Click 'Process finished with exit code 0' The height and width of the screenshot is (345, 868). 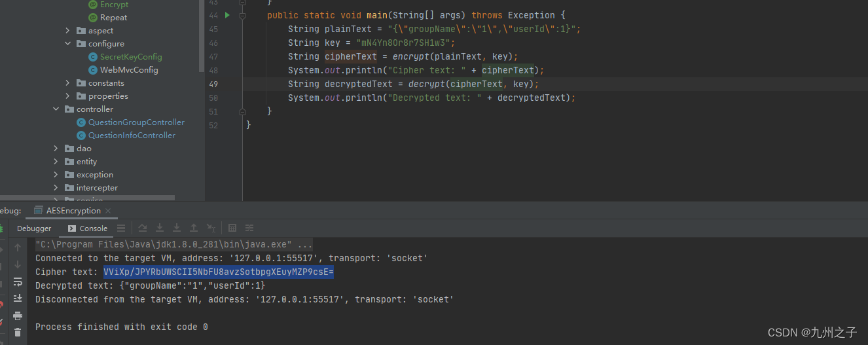122,327
